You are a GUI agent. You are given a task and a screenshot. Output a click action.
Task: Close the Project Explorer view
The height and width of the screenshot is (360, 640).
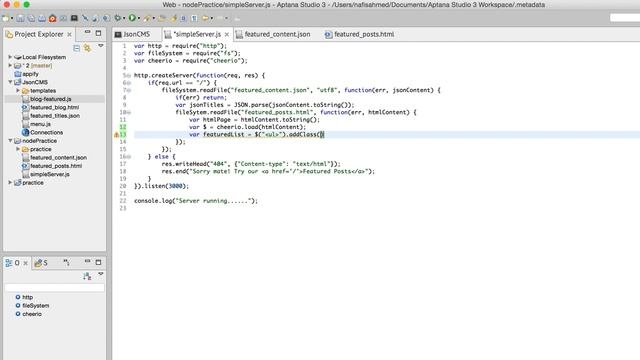click(69, 34)
